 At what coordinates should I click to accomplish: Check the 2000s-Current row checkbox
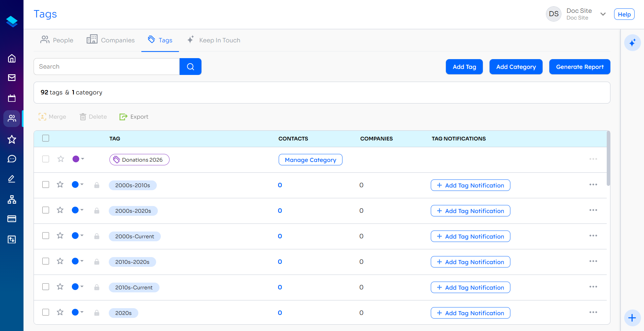(x=46, y=236)
